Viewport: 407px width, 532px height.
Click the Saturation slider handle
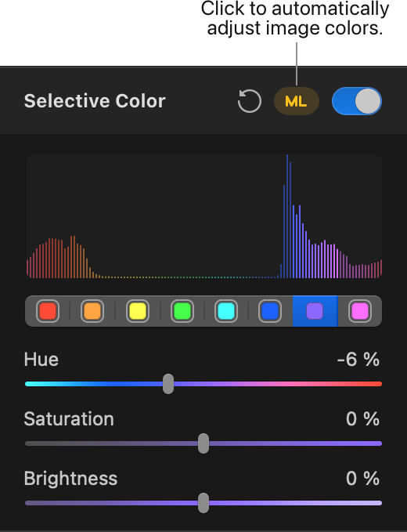click(x=203, y=443)
